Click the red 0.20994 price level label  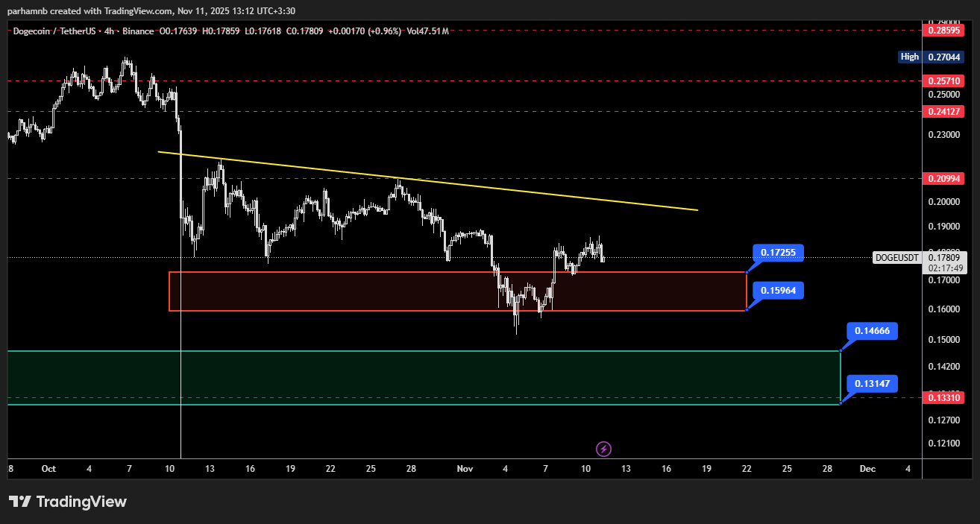pos(943,178)
